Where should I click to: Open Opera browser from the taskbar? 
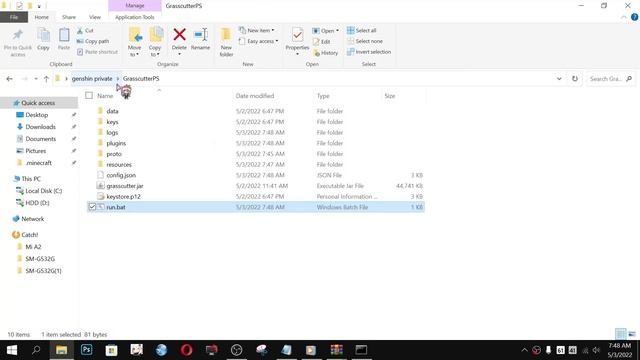(x=187, y=350)
